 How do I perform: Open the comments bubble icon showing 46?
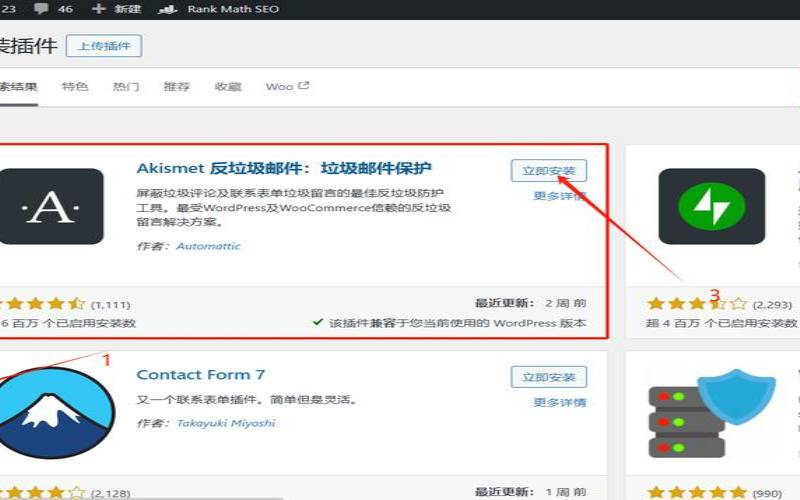(40, 9)
